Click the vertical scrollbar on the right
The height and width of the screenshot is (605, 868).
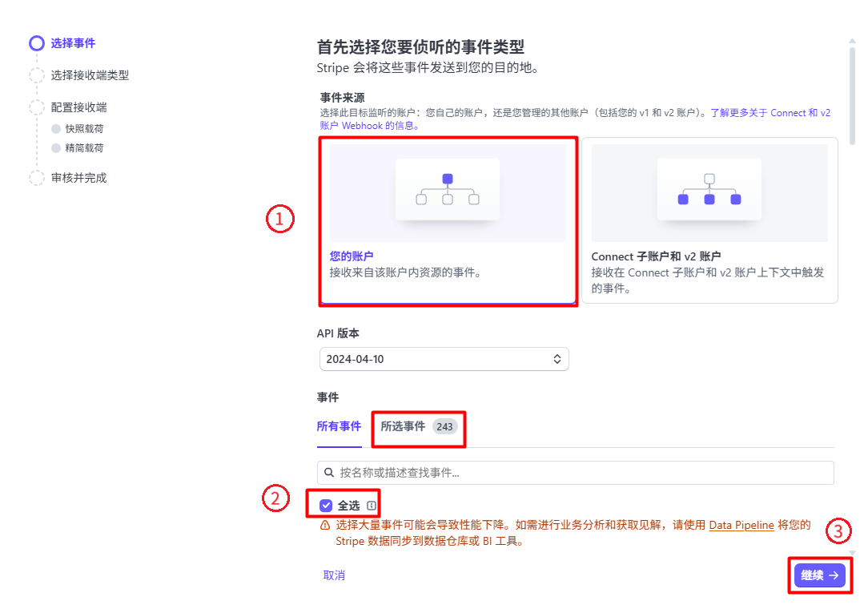pyautogui.click(x=852, y=88)
